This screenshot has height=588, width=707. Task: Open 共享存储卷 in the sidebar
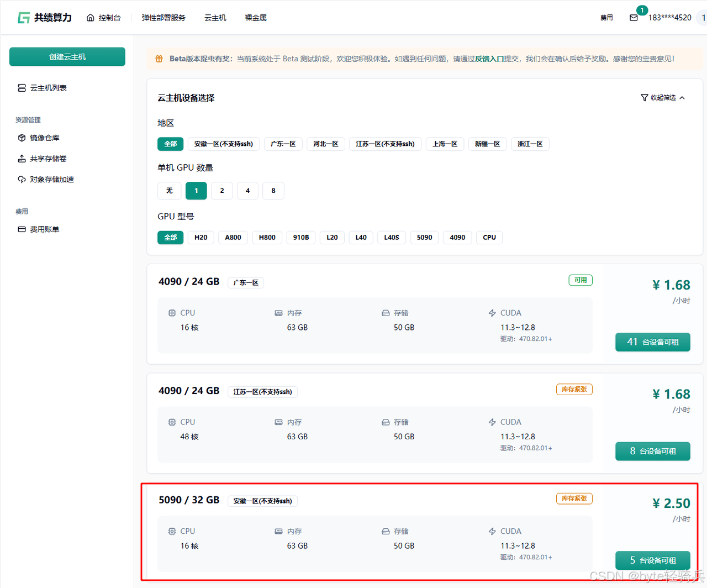[x=48, y=159]
